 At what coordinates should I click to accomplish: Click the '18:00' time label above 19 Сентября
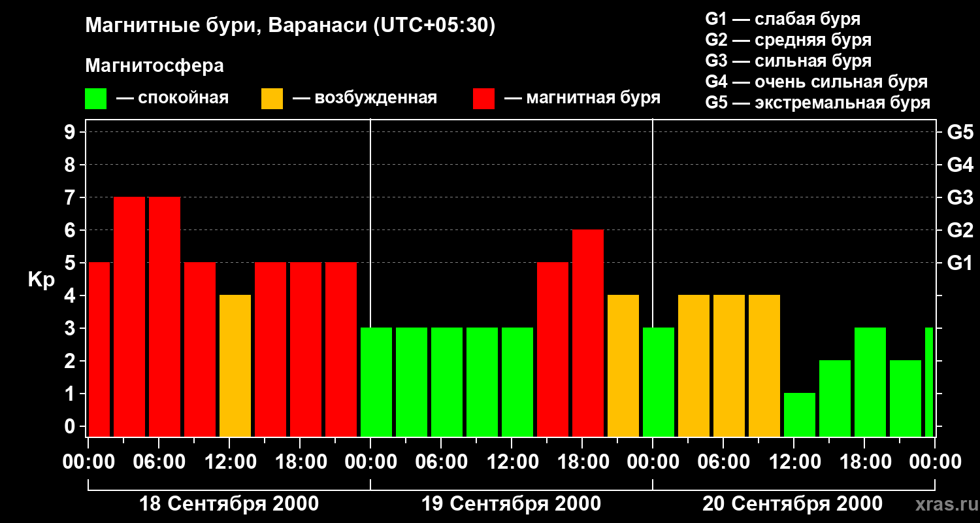coord(582,462)
